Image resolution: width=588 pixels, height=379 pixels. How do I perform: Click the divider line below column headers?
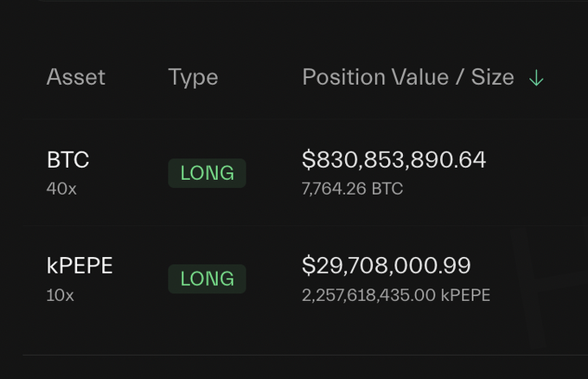(294, 119)
